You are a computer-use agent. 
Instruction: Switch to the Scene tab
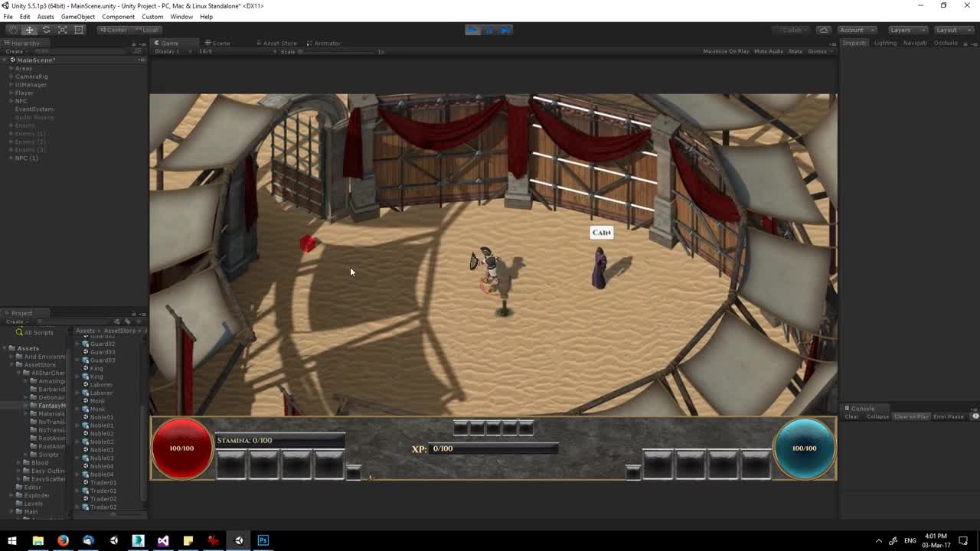(220, 43)
